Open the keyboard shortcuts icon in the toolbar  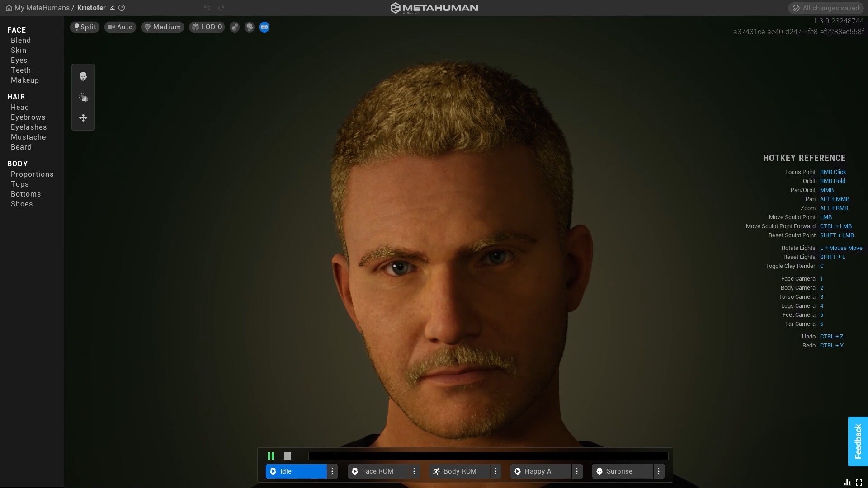pos(264,27)
